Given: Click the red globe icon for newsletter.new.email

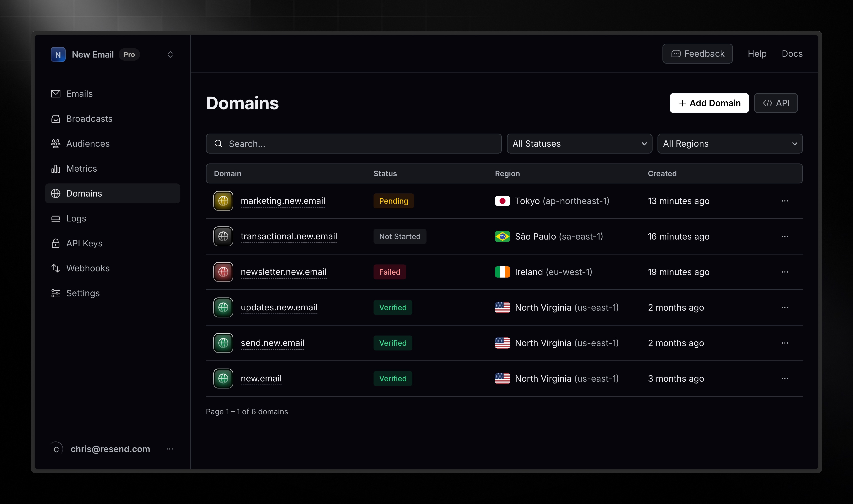Looking at the screenshot, I should pyautogui.click(x=223, y=272).
